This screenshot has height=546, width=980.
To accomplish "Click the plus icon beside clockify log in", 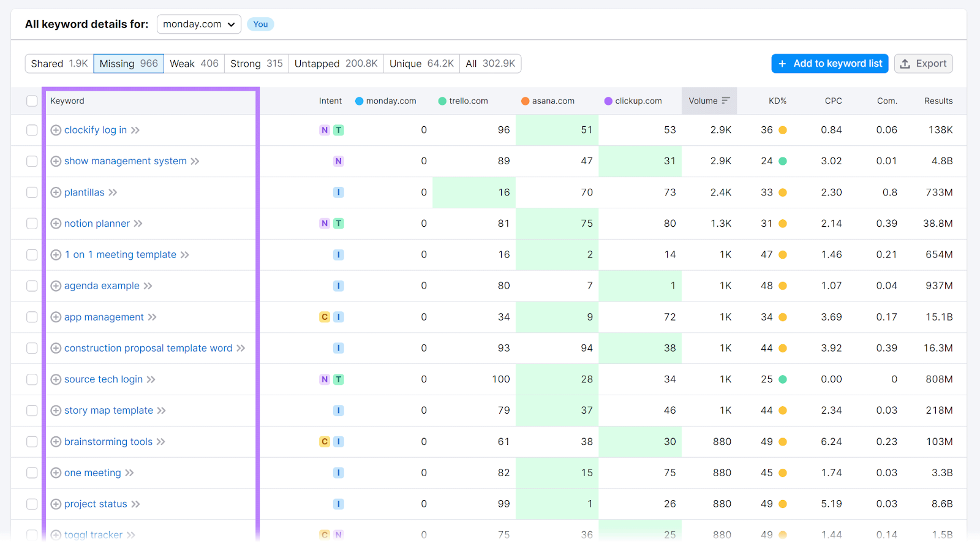I will click(56, 130).
